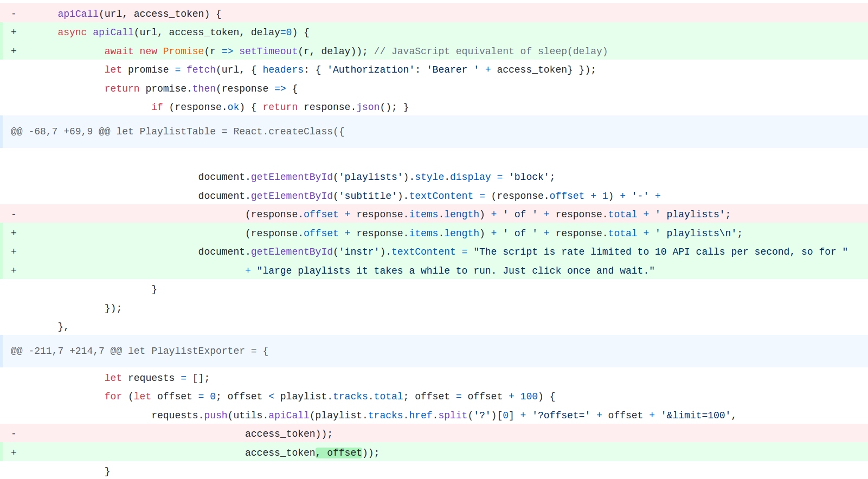Click the highlighted ', offset' inserted text
The height and width of the screenshot is (479, 868).
click(339, 452)
